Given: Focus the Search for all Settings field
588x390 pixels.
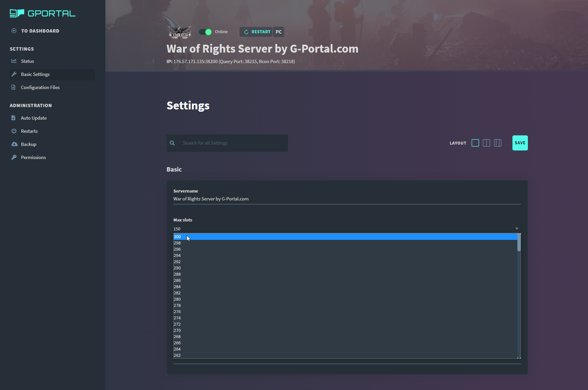Looking at the screenshot, I should coord(227,143).
